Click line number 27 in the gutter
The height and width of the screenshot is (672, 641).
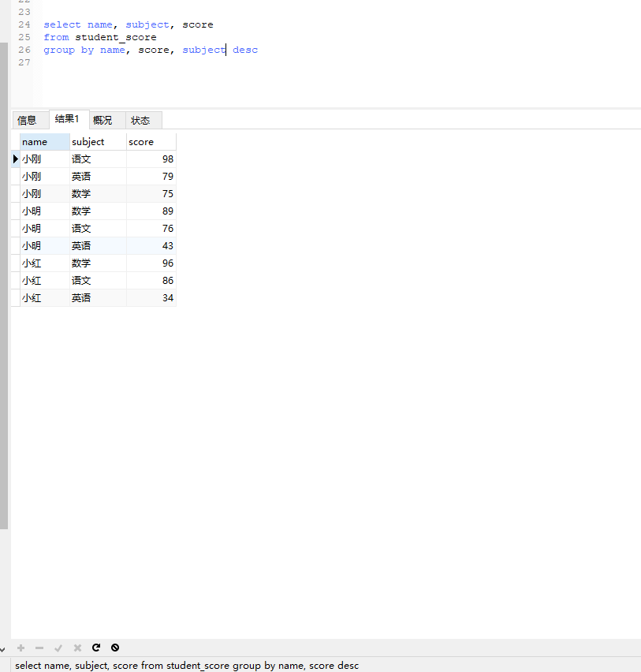[24, 62]
